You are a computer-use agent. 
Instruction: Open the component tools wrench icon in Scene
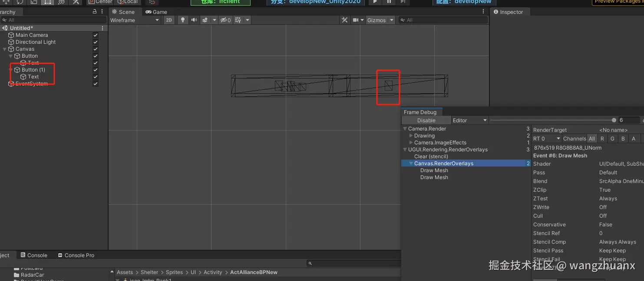[345, 20]
